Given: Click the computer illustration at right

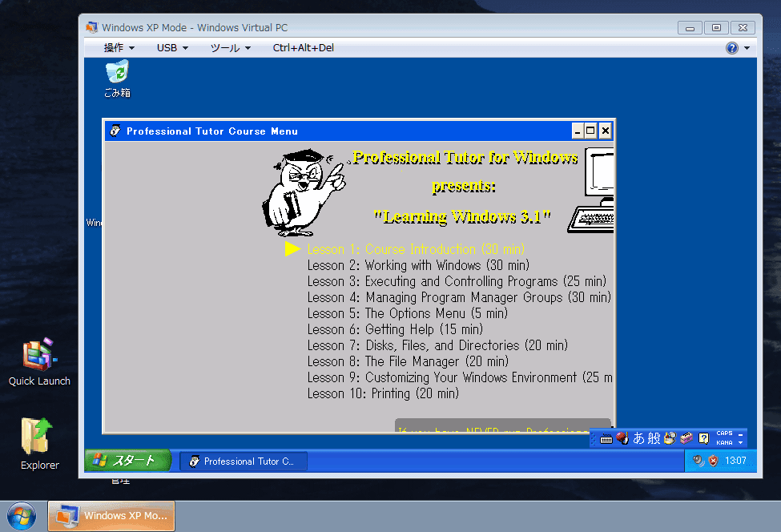Looking at the screenshot, I should [x=591, y=190].
